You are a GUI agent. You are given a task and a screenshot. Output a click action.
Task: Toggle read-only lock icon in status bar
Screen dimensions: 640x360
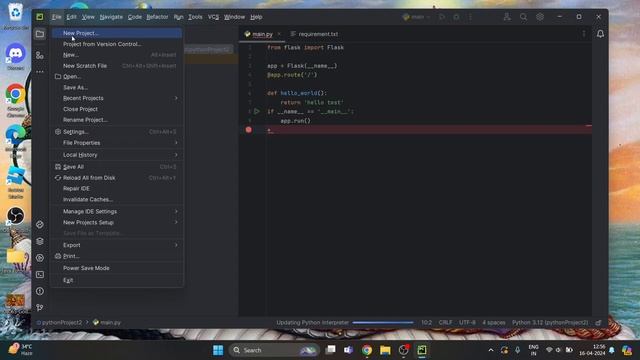(598, 322)
